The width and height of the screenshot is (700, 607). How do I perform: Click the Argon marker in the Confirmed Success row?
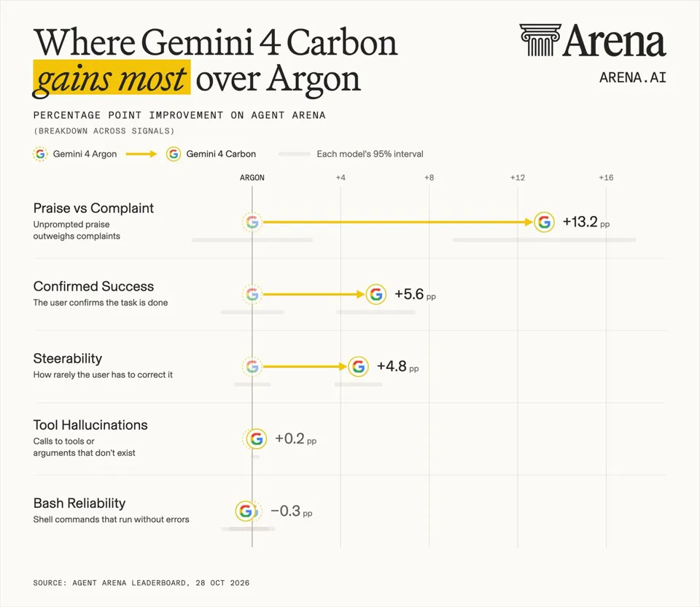tap(252, 294)
